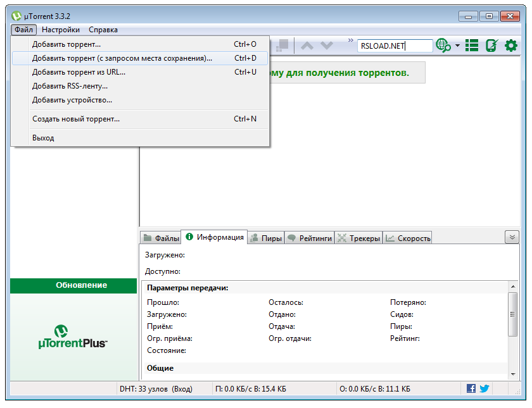This screenshot has height=408, width=532.
Task: Open the Рейтинги tab
Action: [310, 238]
